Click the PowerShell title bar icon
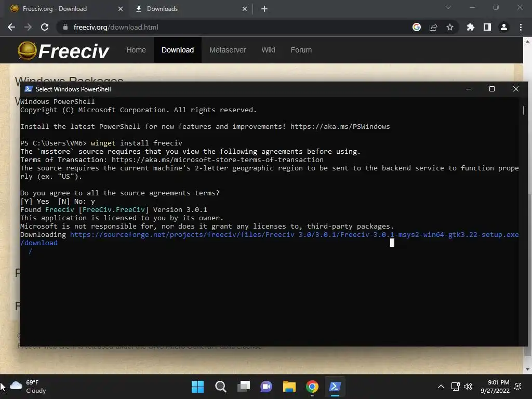The width and height of the screenshot is (532, 399). (29, 89)
